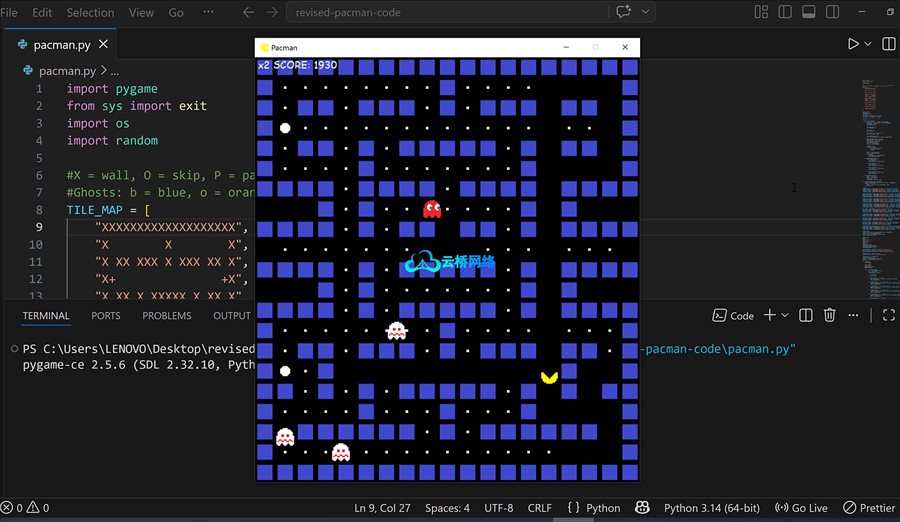Switch to the PROBLEMS panel tab

(x=167, y=316)
